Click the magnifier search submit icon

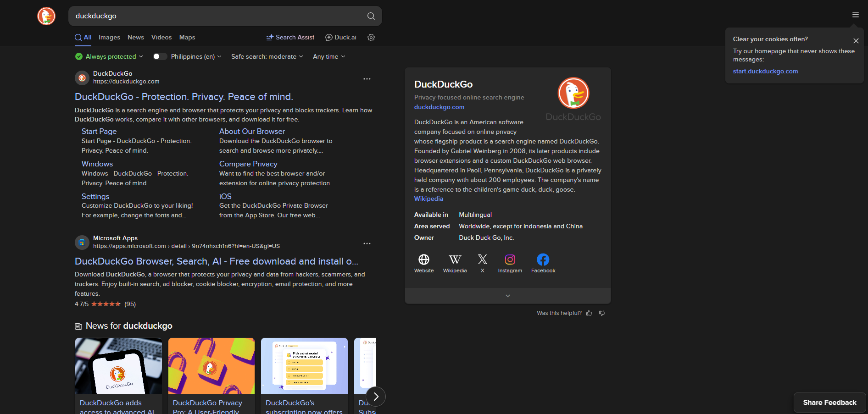[x=371, y=16]
